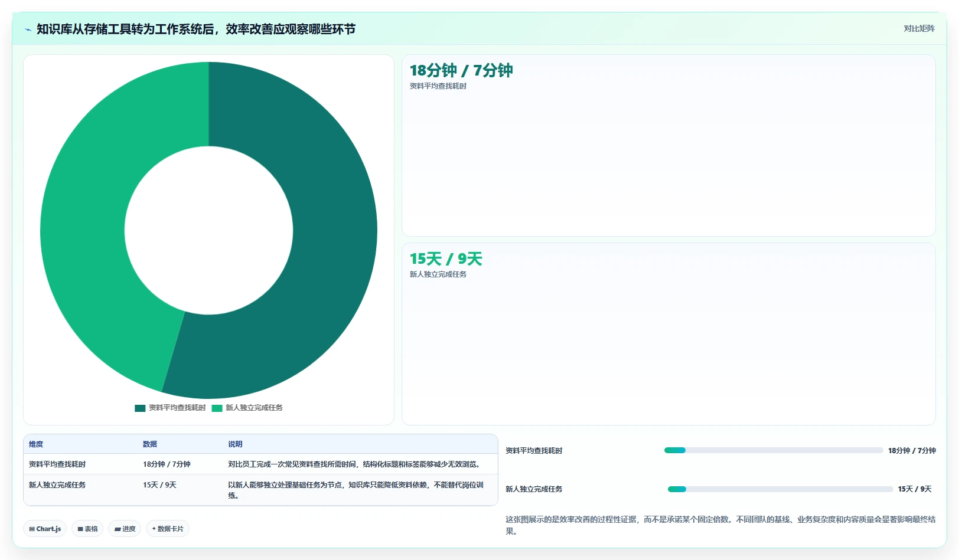Click the 对比矩阵 label in header
959x560 pixels.
coord(919,28)
